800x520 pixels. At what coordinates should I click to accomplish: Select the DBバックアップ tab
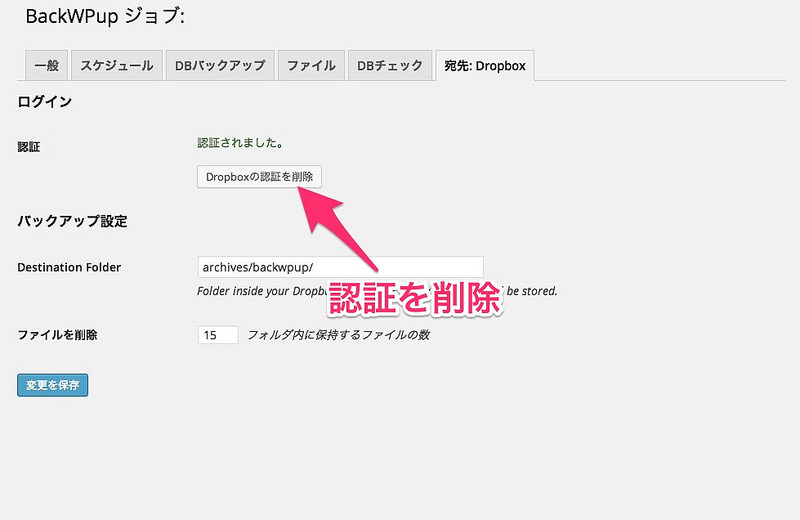point(220,65)
